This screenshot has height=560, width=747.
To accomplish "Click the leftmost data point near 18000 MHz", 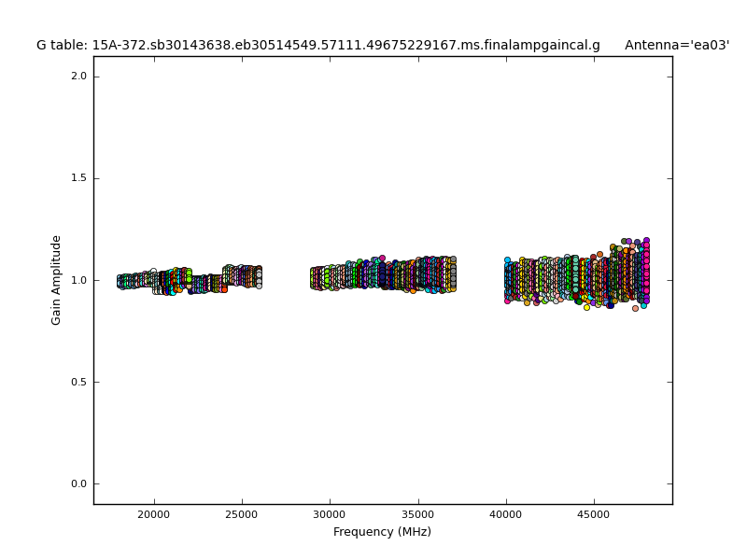I will (120, 280).
